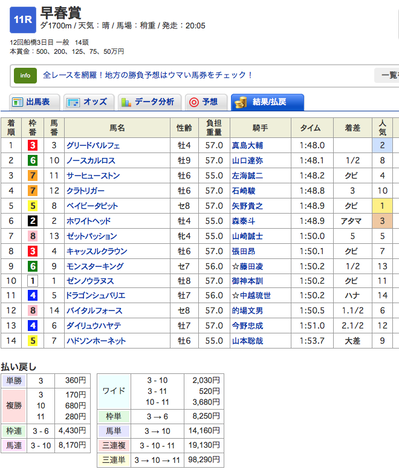Open jockey 真島大輔 profile
This screenshot has width=399, height=475.
click(247, 145)
